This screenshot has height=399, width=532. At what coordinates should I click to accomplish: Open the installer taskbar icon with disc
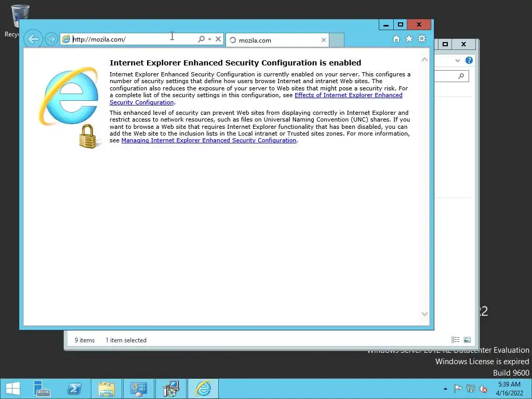[170, 389]
